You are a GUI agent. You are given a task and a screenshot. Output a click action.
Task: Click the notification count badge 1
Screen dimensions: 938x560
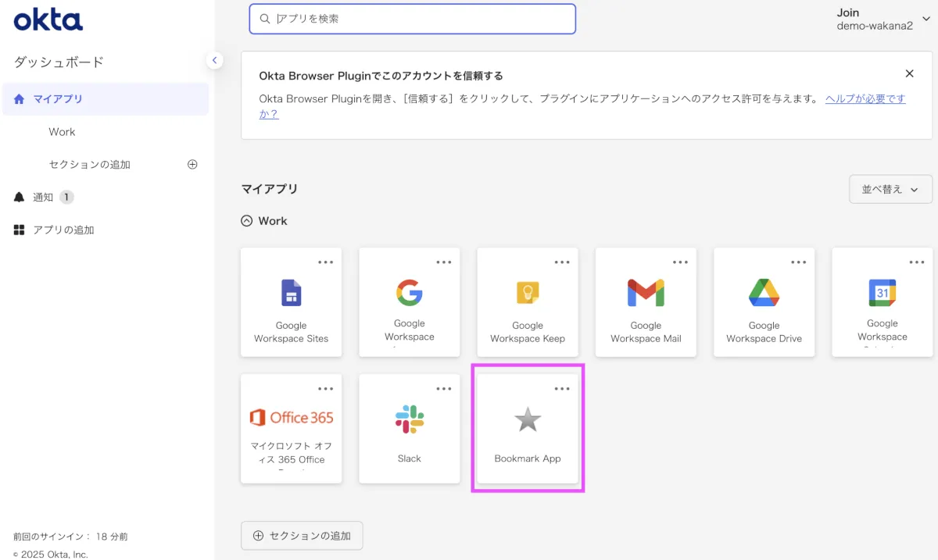click(x=66, y=198)
